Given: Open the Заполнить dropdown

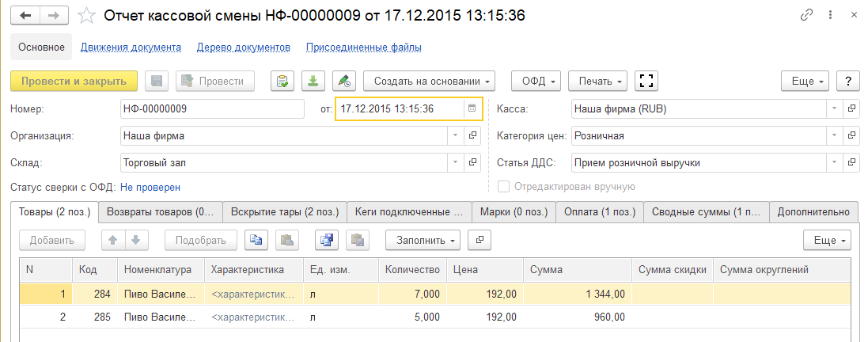Looking at the screenshot, I should pos(422,240).
